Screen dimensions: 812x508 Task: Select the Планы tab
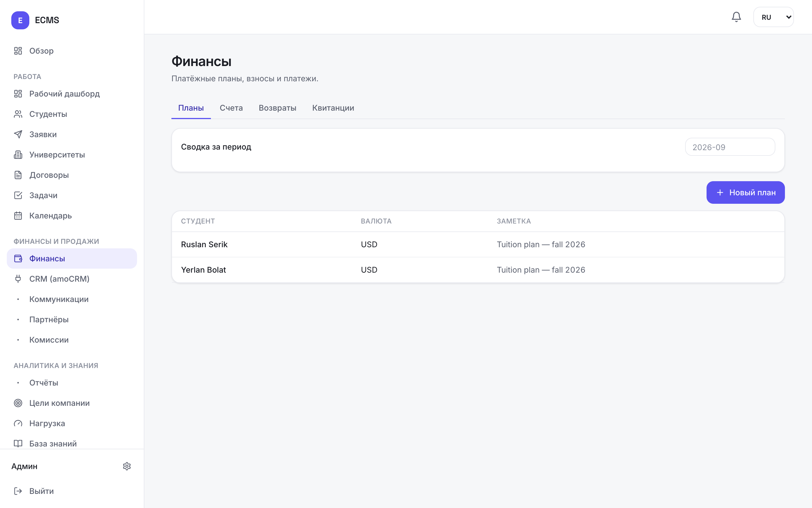pos(191,108)
